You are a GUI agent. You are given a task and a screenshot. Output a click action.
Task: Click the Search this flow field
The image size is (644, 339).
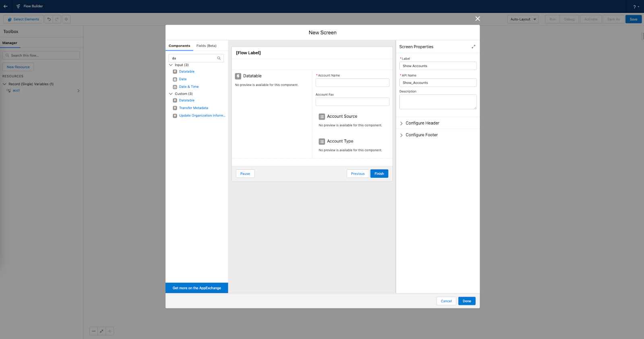[x=41, y=55]
